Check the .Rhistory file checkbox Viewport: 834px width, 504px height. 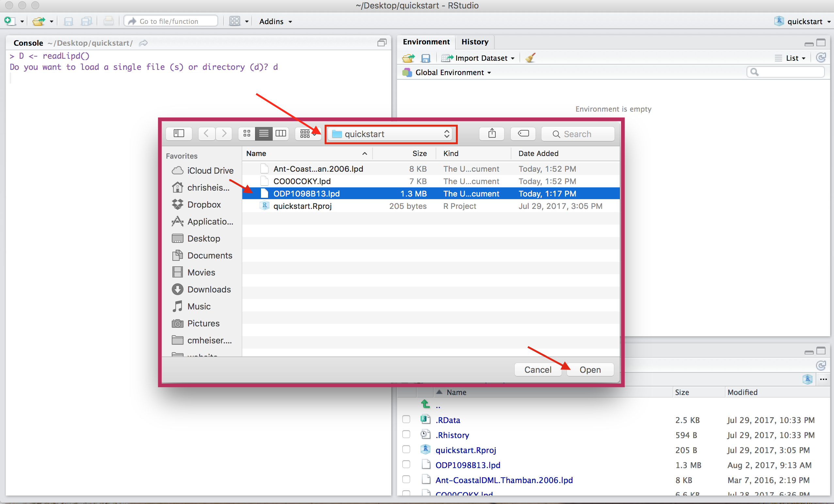click(406, 434)
